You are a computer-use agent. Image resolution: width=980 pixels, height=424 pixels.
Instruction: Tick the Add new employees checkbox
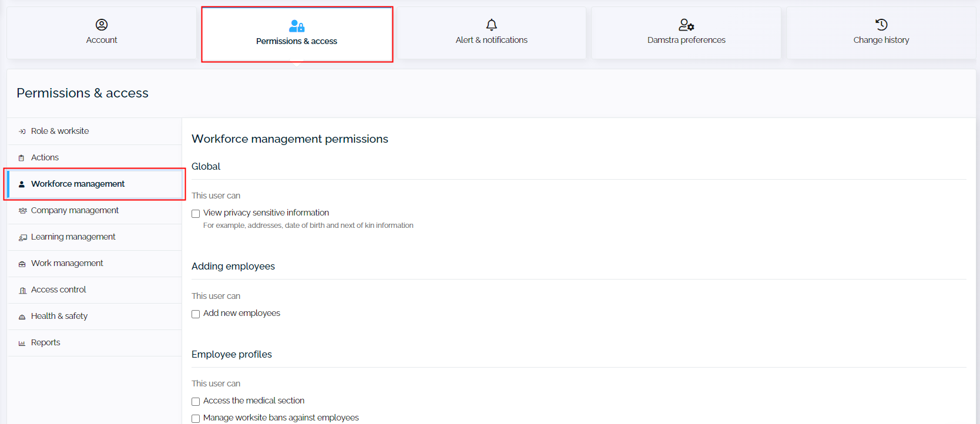coord(196,314)
